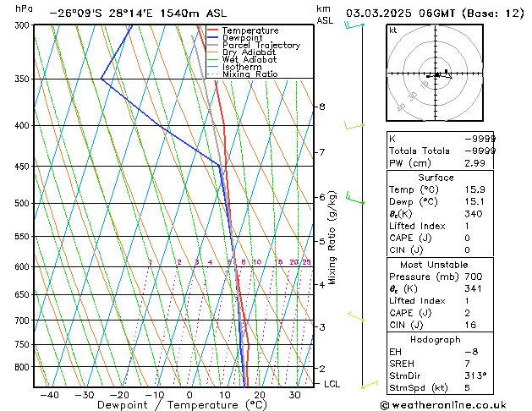Screen dimensions: 532x411
Task: Click the hodograph circular plot
Action: (x=435, y=73)
